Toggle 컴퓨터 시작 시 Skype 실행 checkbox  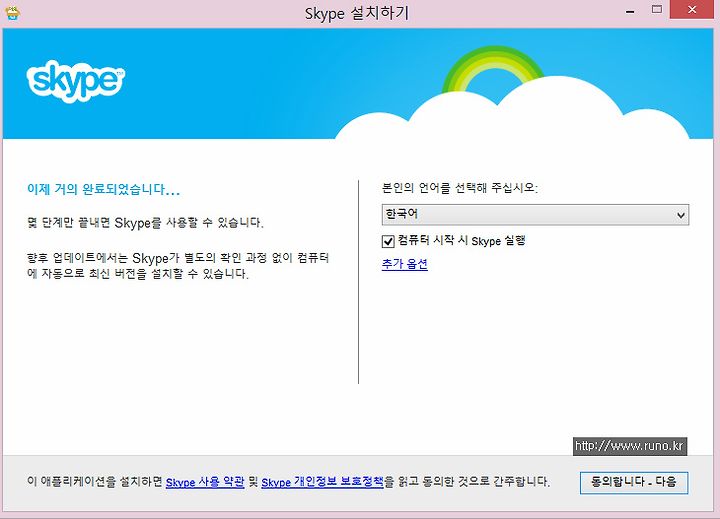388,241
